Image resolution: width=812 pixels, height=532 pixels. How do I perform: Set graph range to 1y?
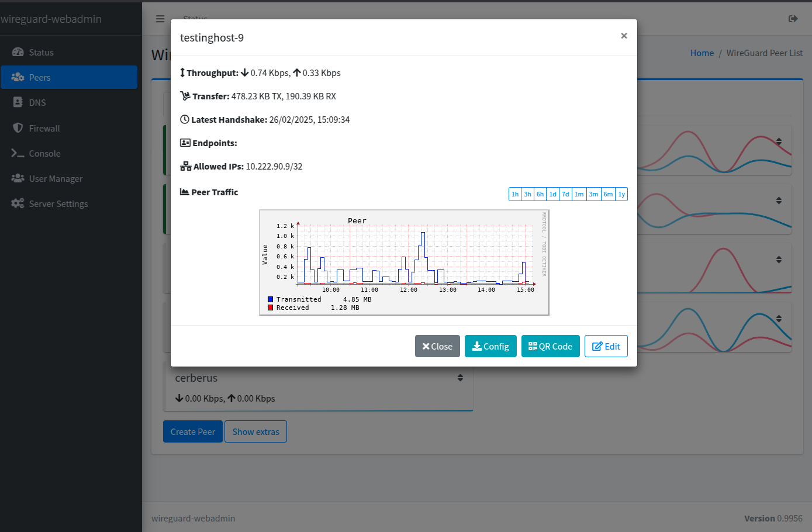621,194
